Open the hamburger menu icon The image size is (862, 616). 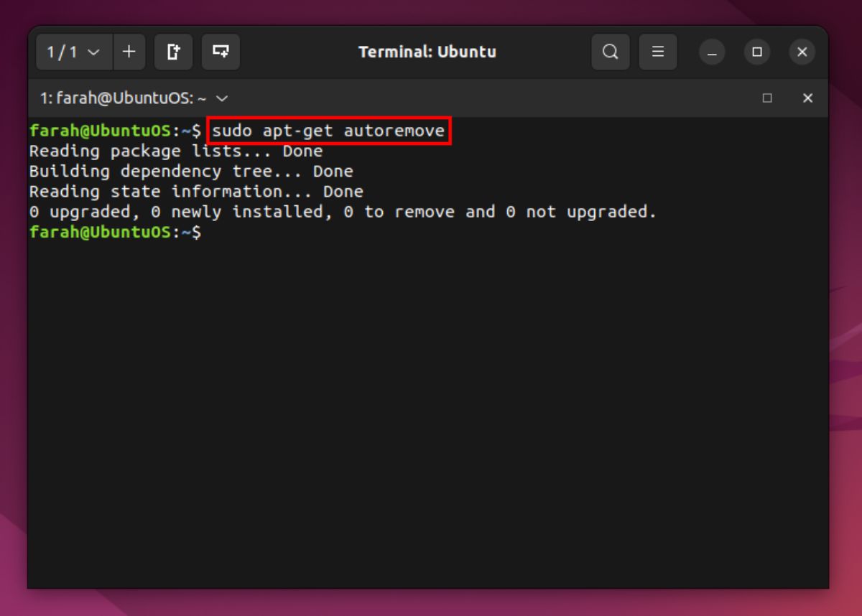point(658,52)
